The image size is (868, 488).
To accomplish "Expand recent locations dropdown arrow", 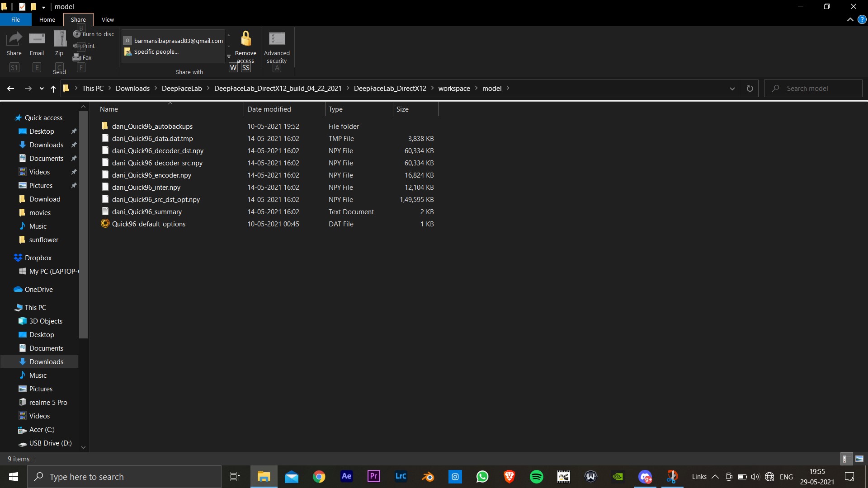I will [42, 89].
